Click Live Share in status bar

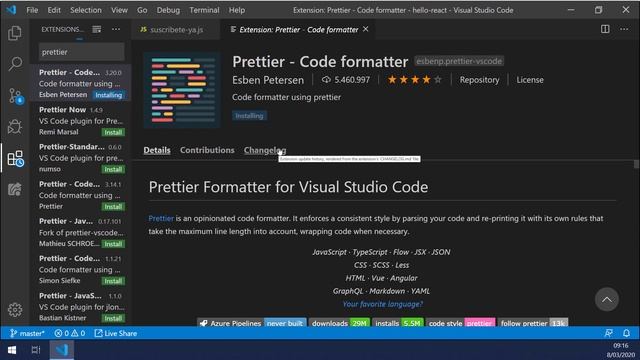[x=116, y=333]
